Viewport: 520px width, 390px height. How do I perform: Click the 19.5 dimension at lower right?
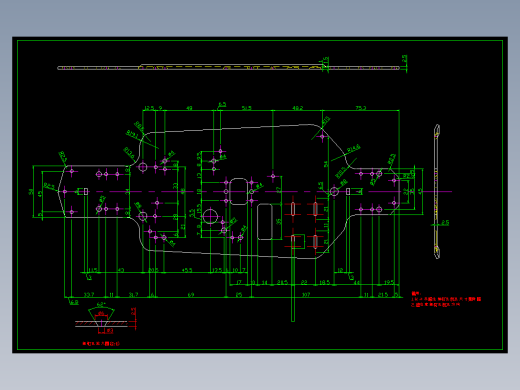tap(389, 282)
